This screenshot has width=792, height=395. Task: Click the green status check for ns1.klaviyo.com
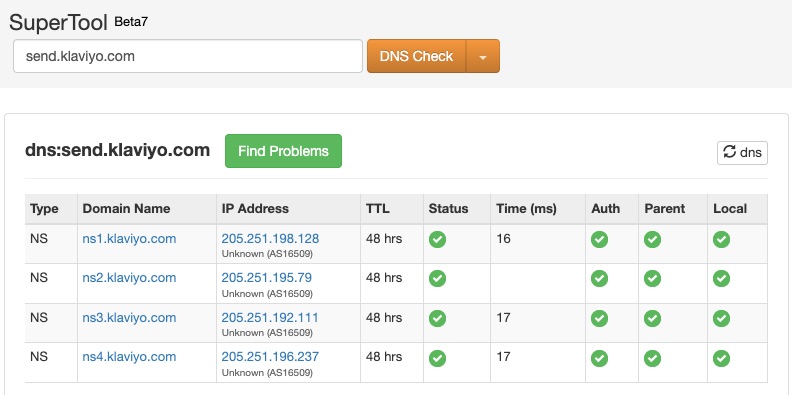click(x=437, y=239)
